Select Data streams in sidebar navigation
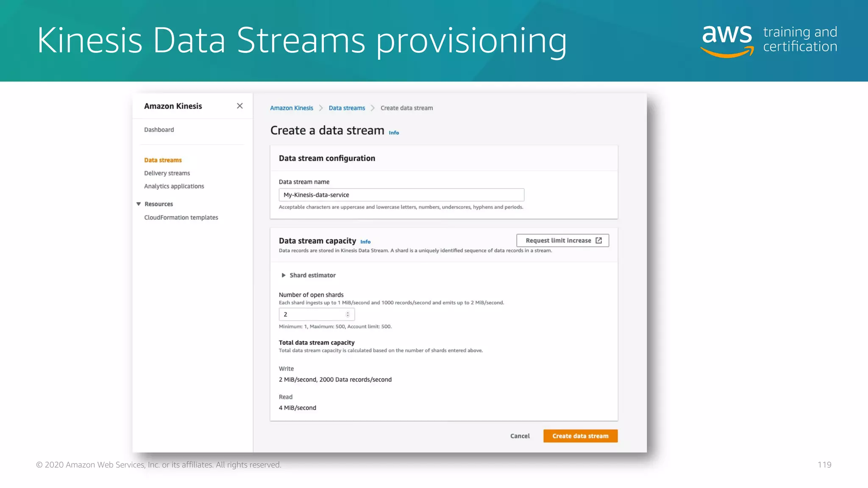Screen dimensions: 868x488 tap(163, 160)
